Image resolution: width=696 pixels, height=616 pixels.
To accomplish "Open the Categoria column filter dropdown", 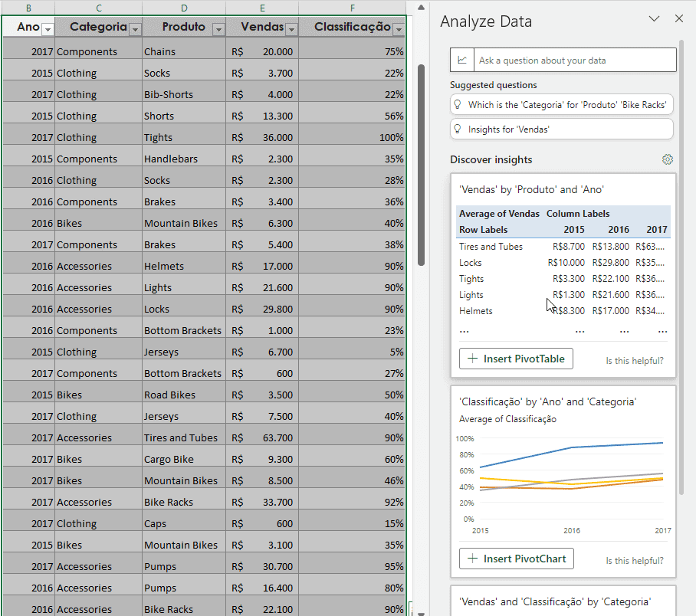I will (x=135, y=29).
